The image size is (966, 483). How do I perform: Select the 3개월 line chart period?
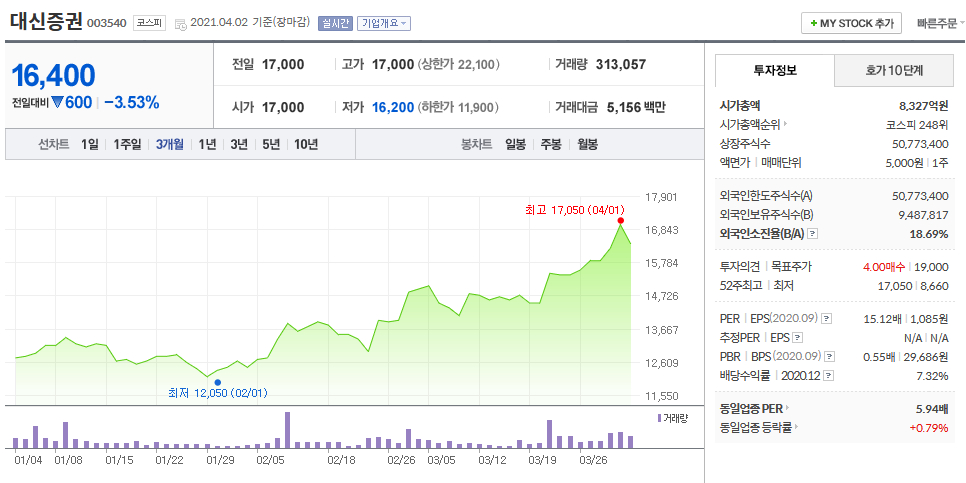(169, 145)
